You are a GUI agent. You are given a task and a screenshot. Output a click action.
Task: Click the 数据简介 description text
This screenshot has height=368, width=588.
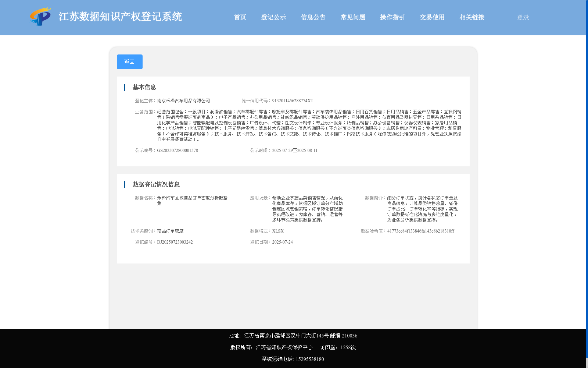pyautogui.click(x=423, y=209)
